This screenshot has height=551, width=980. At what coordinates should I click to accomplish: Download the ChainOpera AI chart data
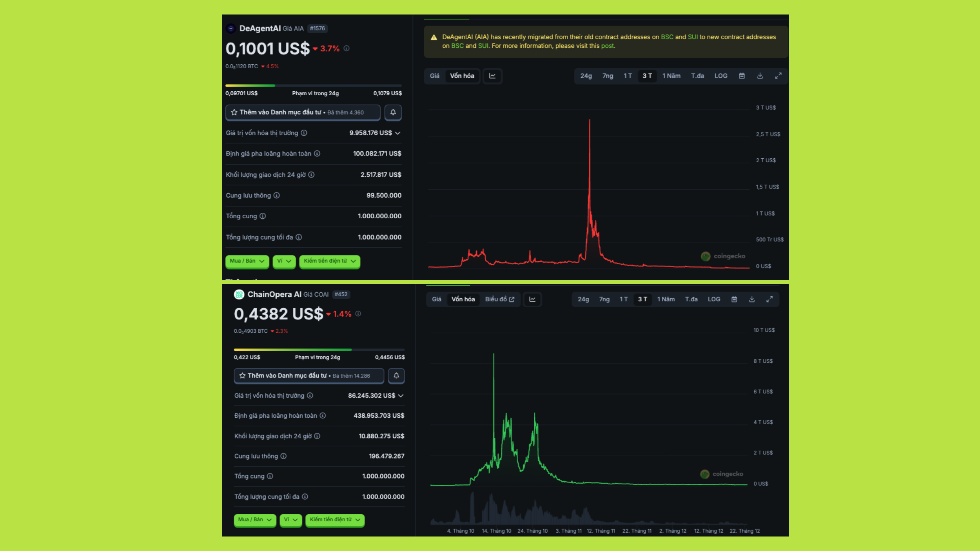tap(752, 299)
